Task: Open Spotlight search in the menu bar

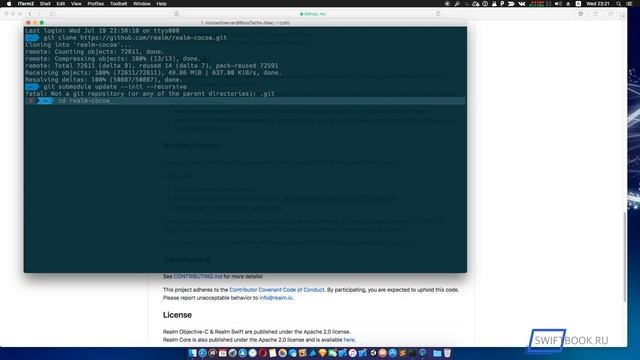Action: point(619,4)
